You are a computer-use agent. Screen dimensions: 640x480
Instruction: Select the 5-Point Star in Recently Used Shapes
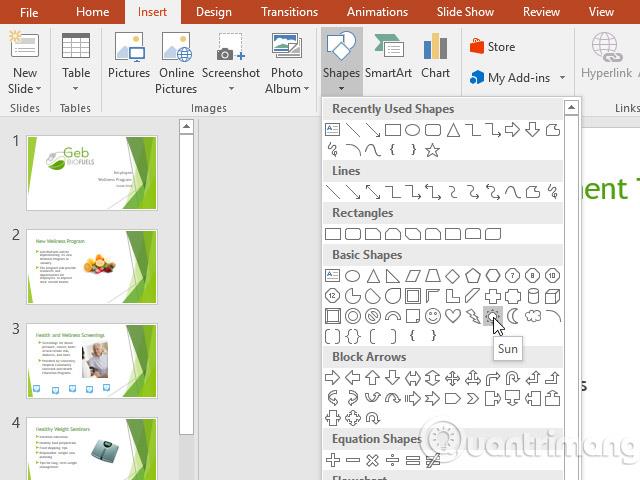pyautogui.click(x=433, y=150)
